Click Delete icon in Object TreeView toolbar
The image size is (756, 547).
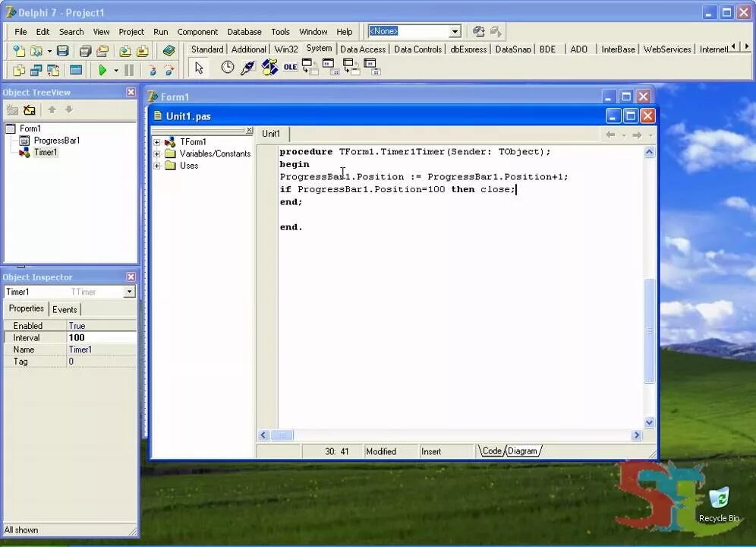(x=30, y=110)
